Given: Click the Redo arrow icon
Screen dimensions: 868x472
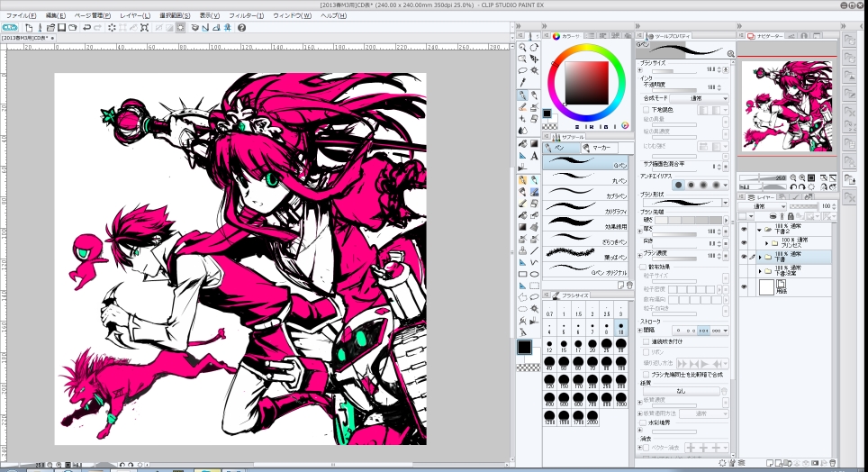Looking at the screenshot, I should click(x=98, y=27).
